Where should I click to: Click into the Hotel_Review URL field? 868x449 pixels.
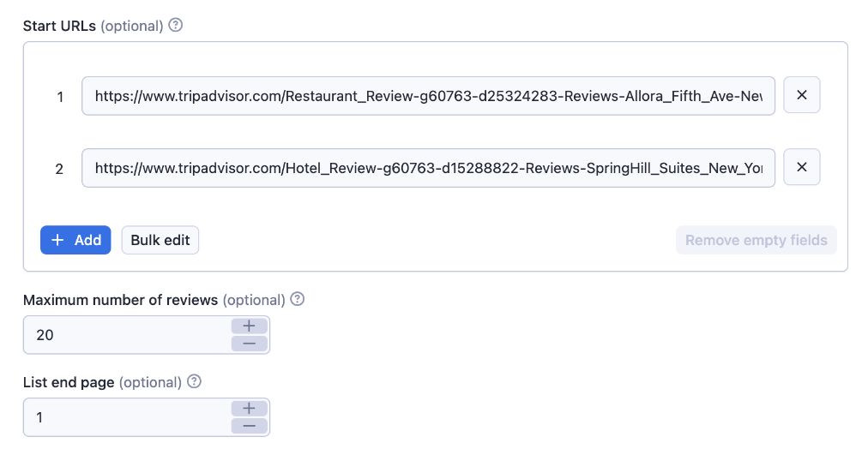point(428,168)
